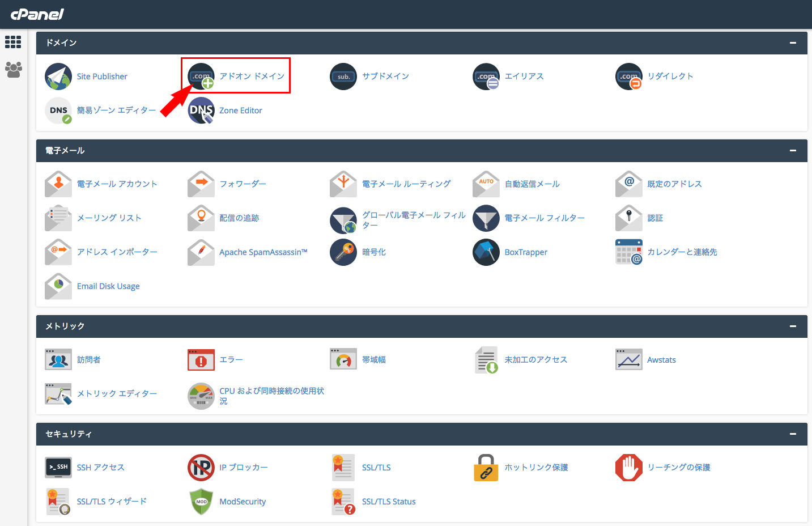Open the sidebar grid home icon
Image resolution: width=812 pixels, height=526 pixels.
point(13,42)
